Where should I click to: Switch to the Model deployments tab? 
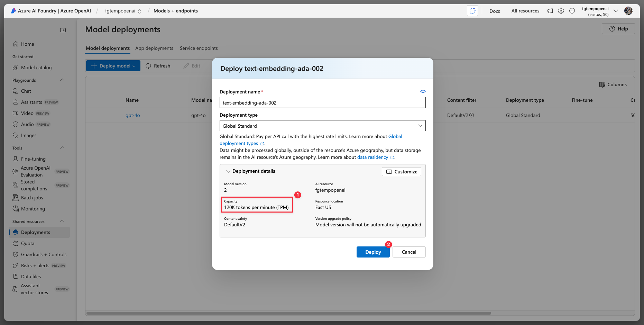click(108, 48)
